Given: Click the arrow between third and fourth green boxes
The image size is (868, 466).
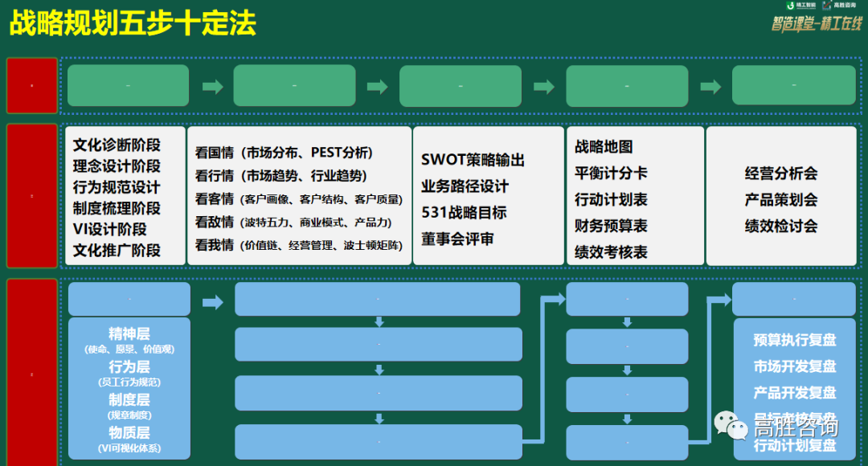Looking at the screenshot, I should tap(544, 87).
